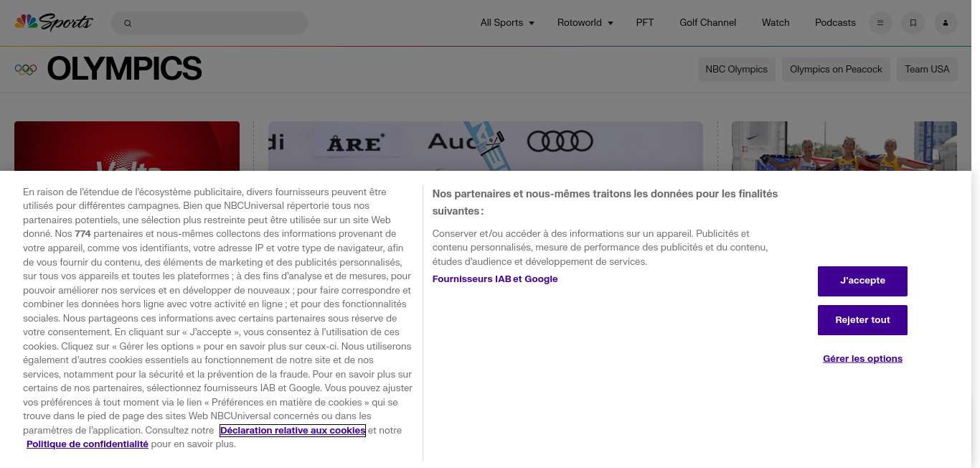Click the search magnifier icon
The height and width of the screenshot is (468, 980).
pos(128,23)
